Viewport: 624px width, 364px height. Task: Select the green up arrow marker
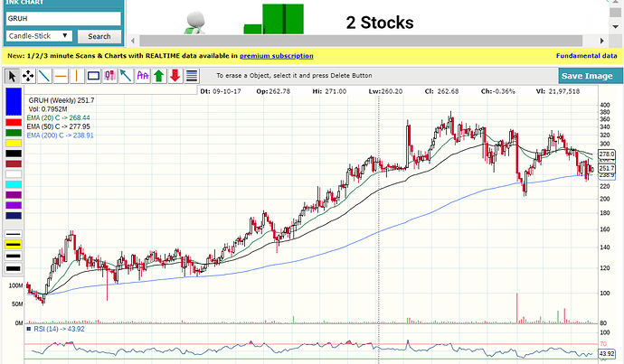pos(158,76)
